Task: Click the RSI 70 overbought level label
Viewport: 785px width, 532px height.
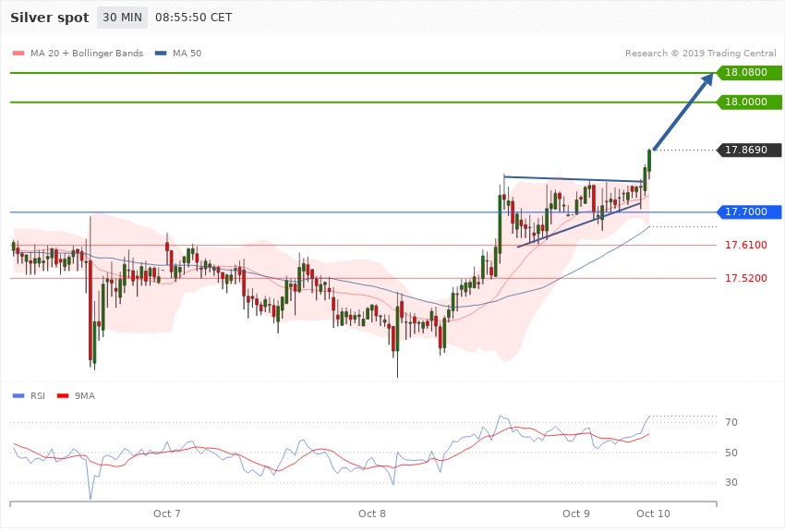Action: click(731, 423)
